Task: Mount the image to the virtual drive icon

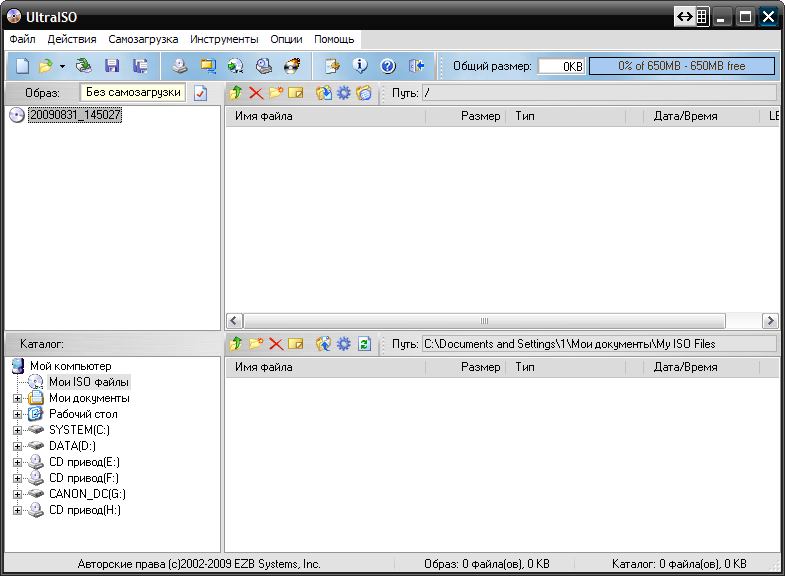Action: pyautogui.click(x=264, y=66)
